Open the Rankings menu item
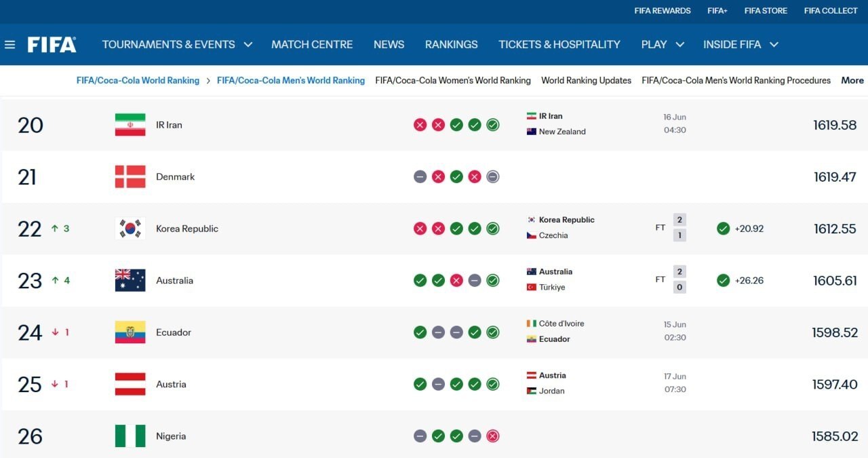This screenshot has width=868, height=458. tap(451, 45)
